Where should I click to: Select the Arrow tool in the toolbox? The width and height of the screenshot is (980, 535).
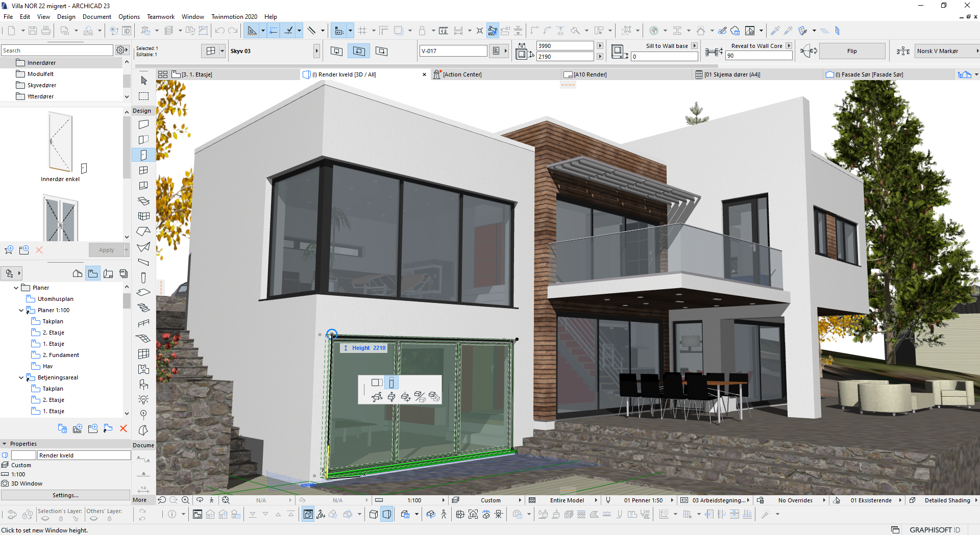point(144,81)
